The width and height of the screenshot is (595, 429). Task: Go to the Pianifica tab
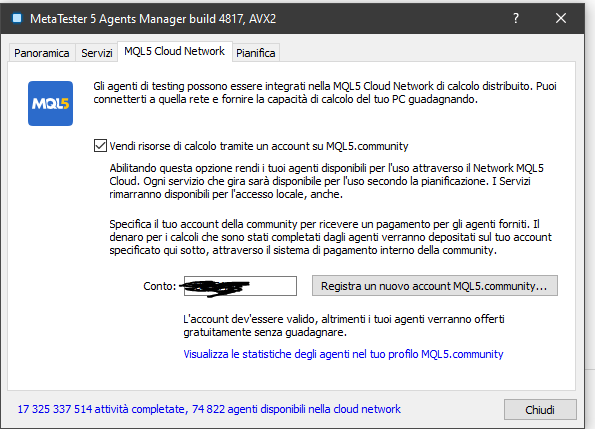pos(256,53)
